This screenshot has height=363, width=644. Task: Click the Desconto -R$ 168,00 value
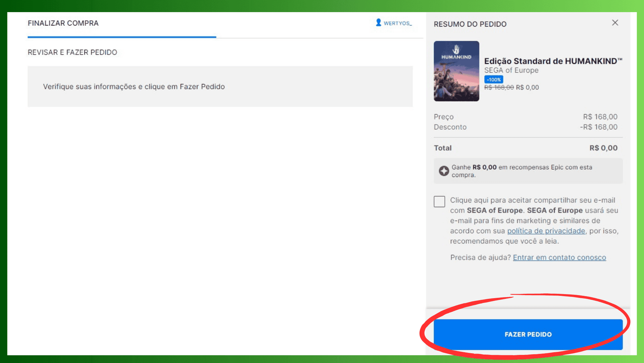[x=599, y=127]
